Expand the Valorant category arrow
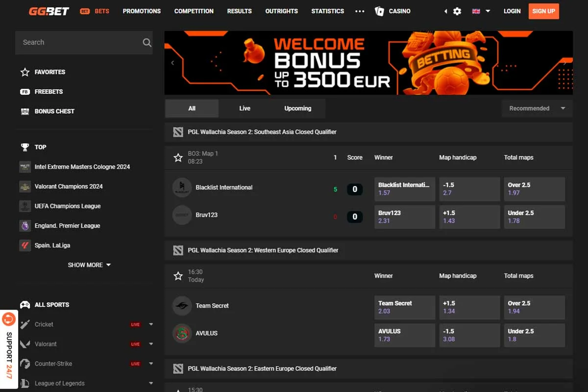 coord(151,344)
